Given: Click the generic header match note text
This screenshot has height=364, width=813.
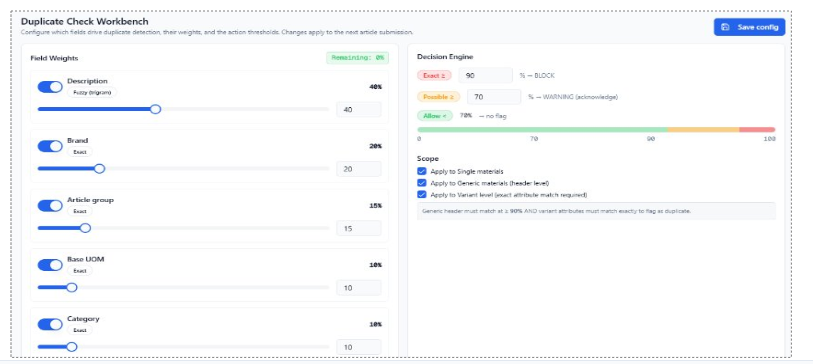Looking at the screenshot, I should coord(556,212).
